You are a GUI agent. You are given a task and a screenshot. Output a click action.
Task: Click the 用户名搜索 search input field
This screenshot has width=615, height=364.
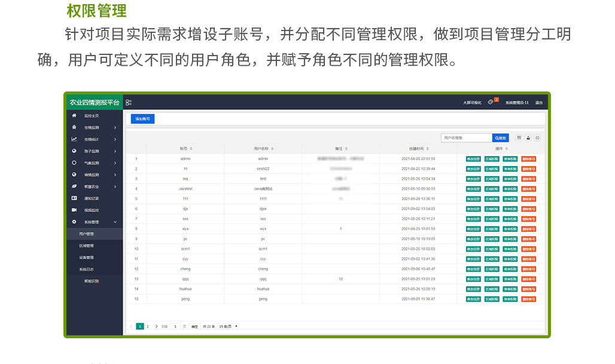(467, 137)
